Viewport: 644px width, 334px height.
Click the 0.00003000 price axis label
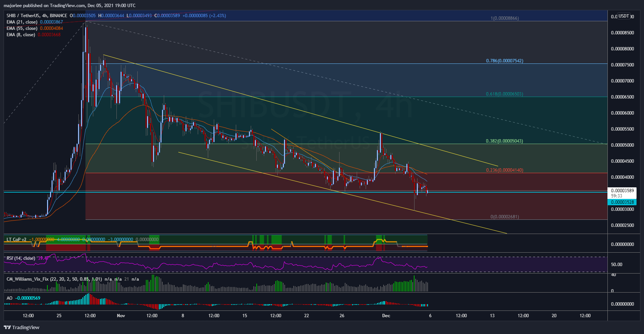[x=622, y=209]
